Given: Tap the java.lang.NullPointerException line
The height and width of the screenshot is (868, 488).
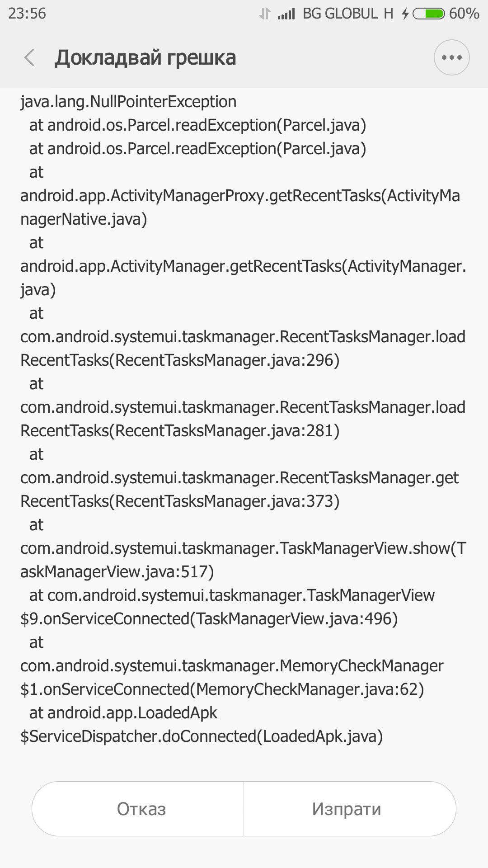Looking at the screenshot, I should (x=128, y=102).
